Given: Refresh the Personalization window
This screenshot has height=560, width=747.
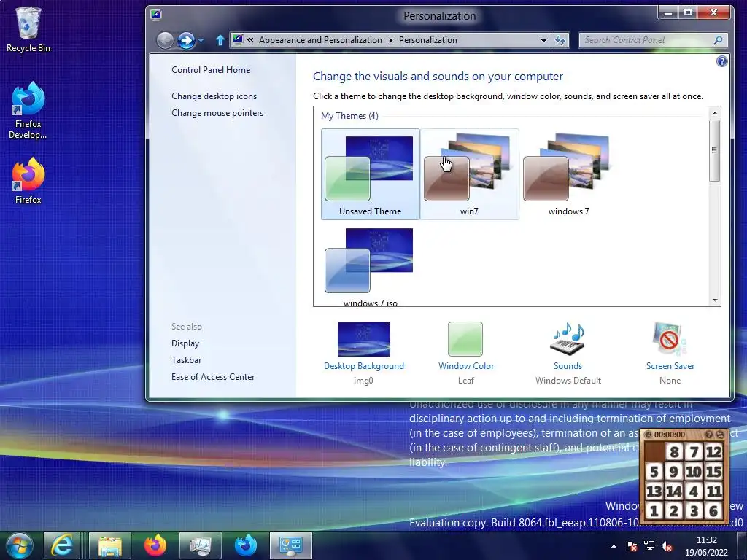Looking at the screenshot, I should pos(560,41).
